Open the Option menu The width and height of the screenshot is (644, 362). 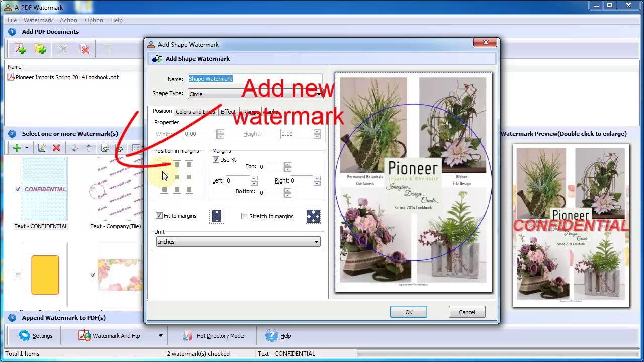coord(94,20)
